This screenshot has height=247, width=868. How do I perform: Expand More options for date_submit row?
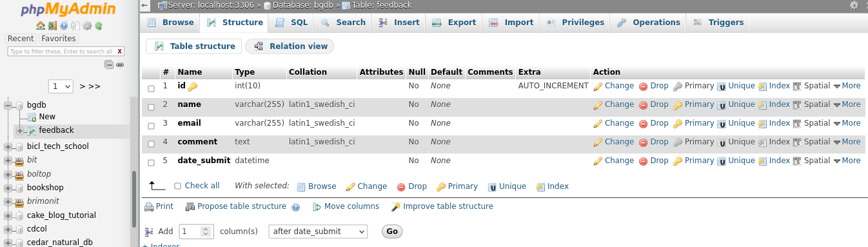click(x=847, y=161)
